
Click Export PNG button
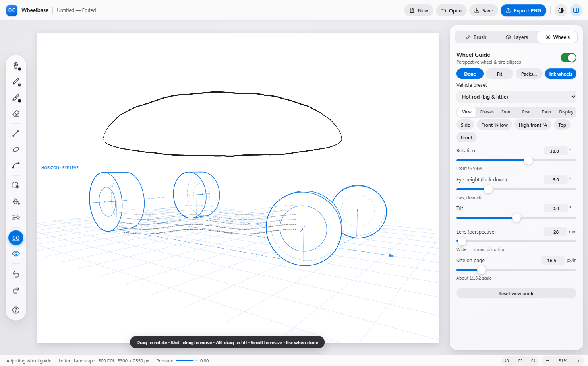523,10
